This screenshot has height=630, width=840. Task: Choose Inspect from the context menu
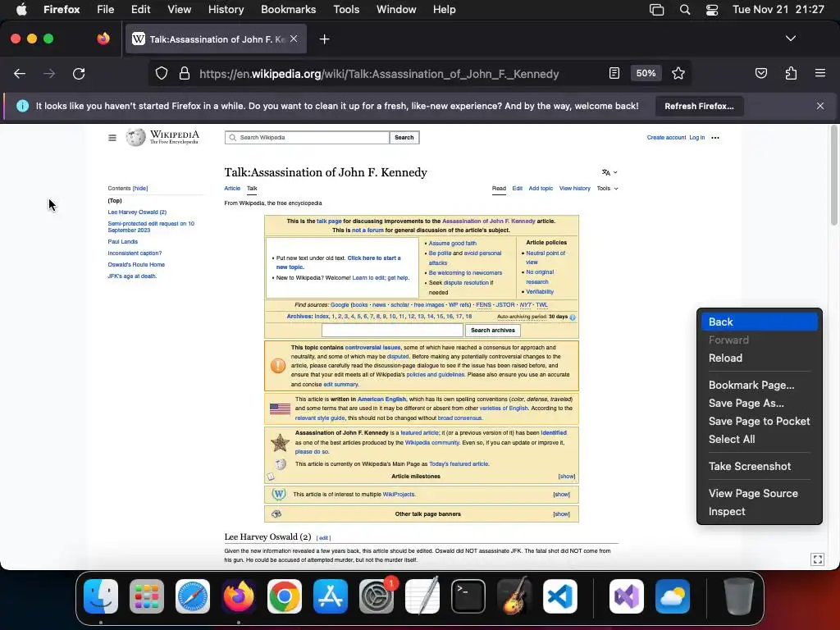tap(759, 512)
